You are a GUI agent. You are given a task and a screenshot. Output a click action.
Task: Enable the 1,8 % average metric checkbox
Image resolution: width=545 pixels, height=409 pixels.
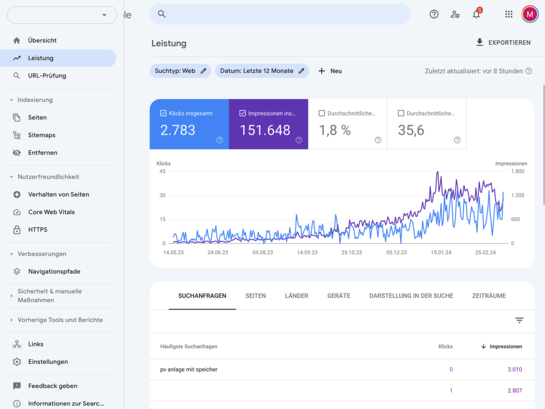point(322,113)
